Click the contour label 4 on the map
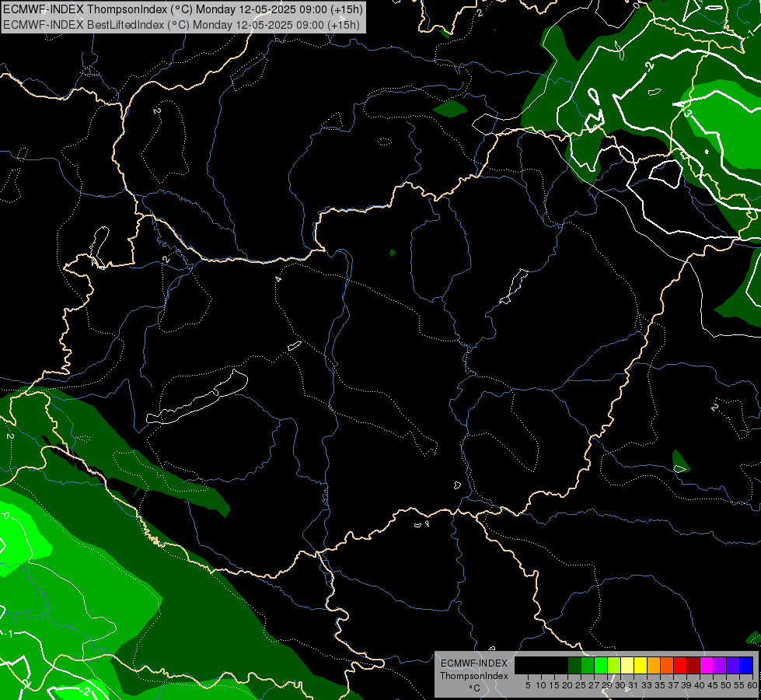The width and height of the screenshot is (761, 700). click(278, 279)
